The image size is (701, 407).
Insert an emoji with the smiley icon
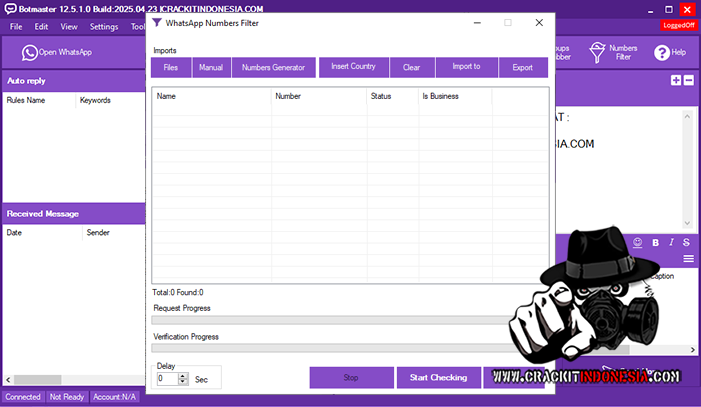click(638, 242)
